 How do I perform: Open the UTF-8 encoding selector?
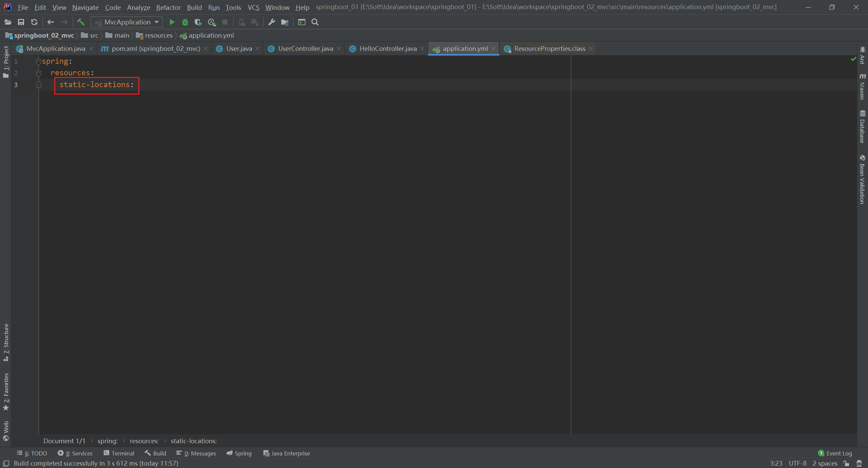click(x=797, y=463)
